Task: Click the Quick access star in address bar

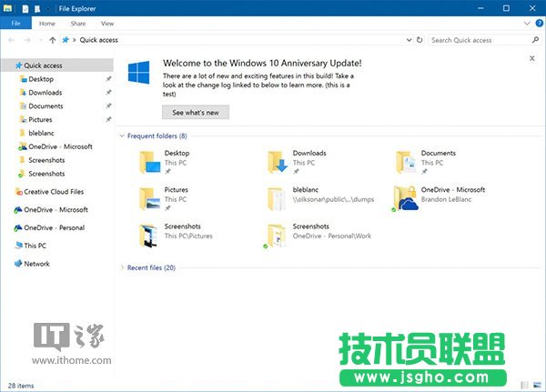Action: [66, 40]
